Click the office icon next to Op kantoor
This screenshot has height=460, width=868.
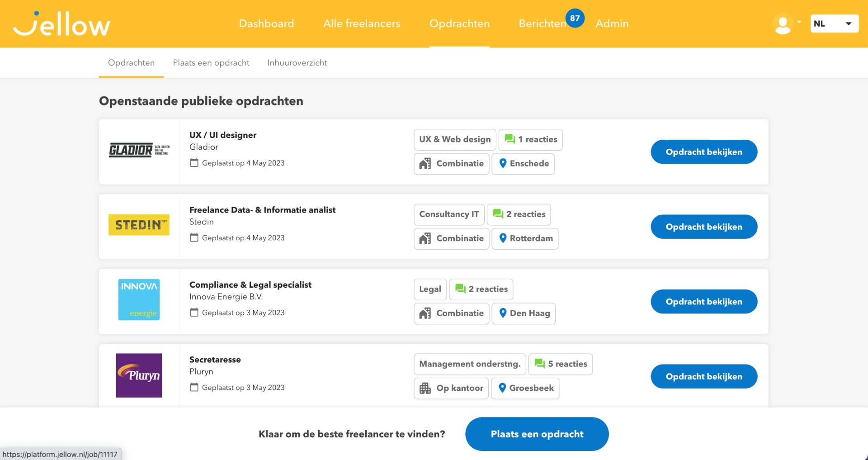tap(425, 388)
